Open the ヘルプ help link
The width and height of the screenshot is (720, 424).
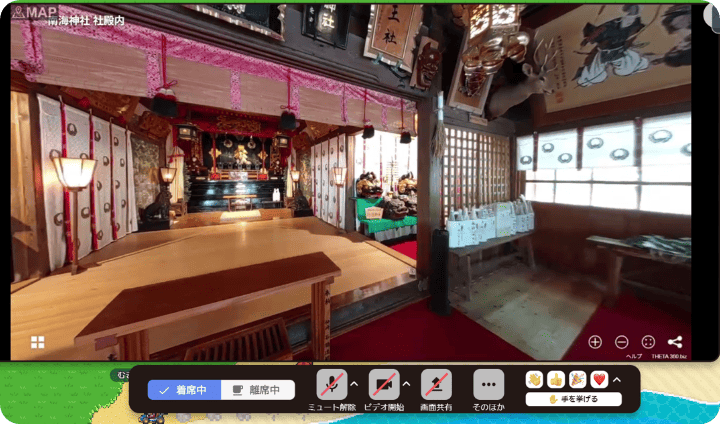[x=634, y=356]
